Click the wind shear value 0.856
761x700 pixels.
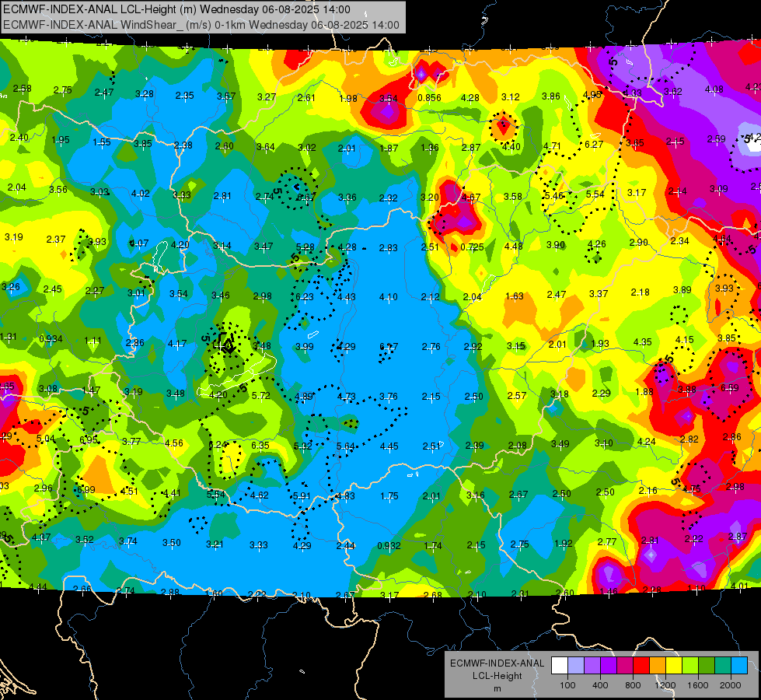tap(429, 98)
